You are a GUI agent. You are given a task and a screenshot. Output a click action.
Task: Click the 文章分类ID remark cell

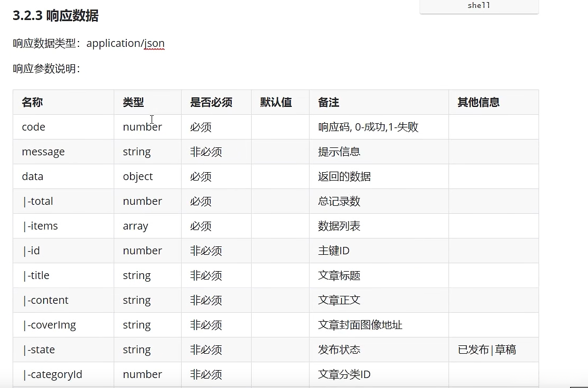379,374
